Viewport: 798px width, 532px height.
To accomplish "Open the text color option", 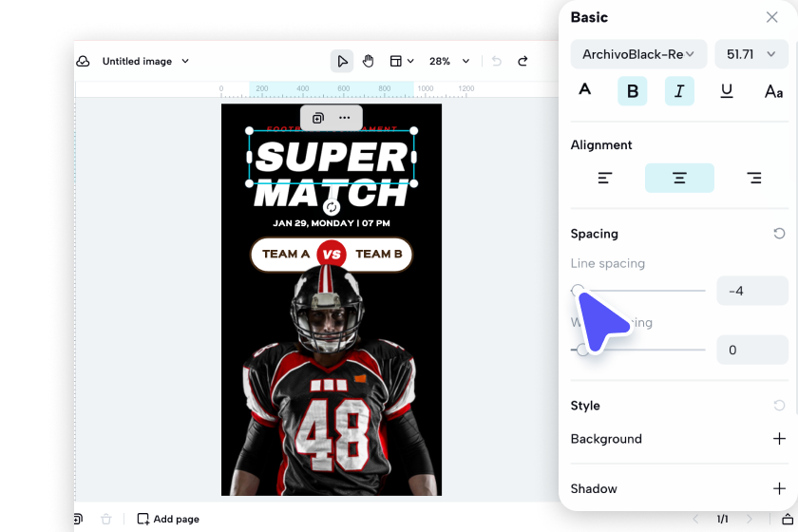I will (585, 90).
